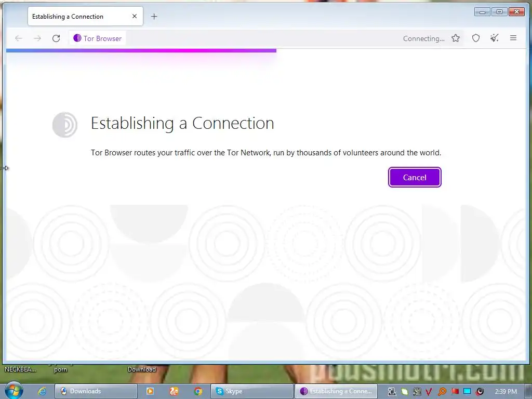The width and height of the screenshot is (532, 399).
Task: Click the Tor Browser onion identity label
Action: coord(97,38)
